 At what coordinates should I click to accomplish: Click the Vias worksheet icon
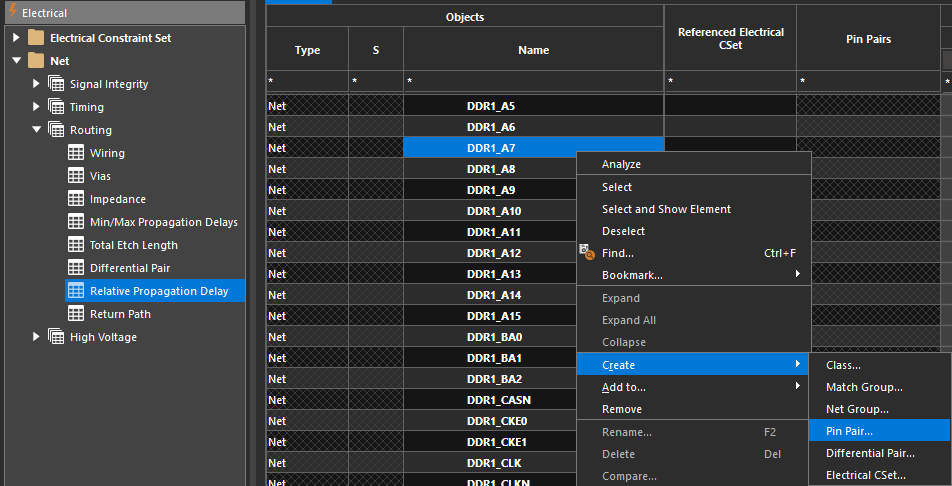click(x=75, y=176)
